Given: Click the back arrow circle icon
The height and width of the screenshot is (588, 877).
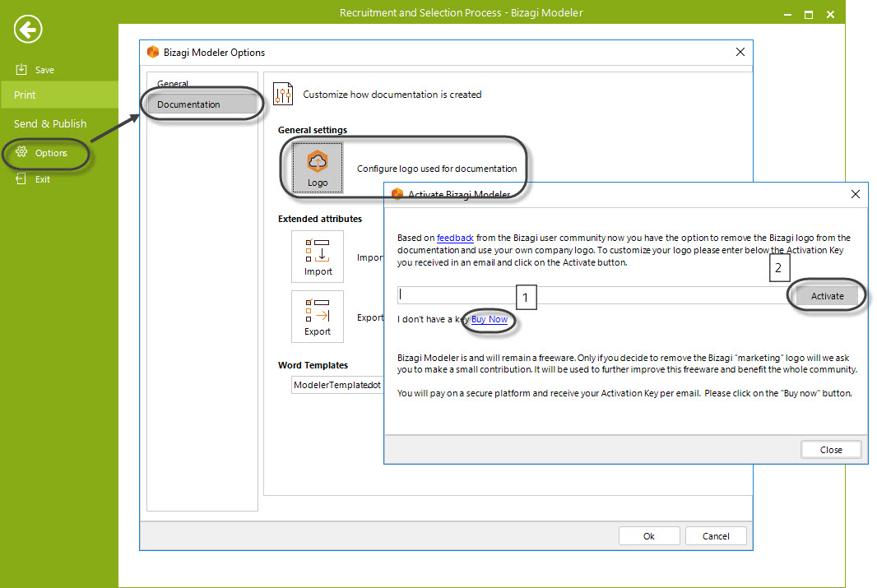Looking at the screenshot, I should (x=28, y=29).
